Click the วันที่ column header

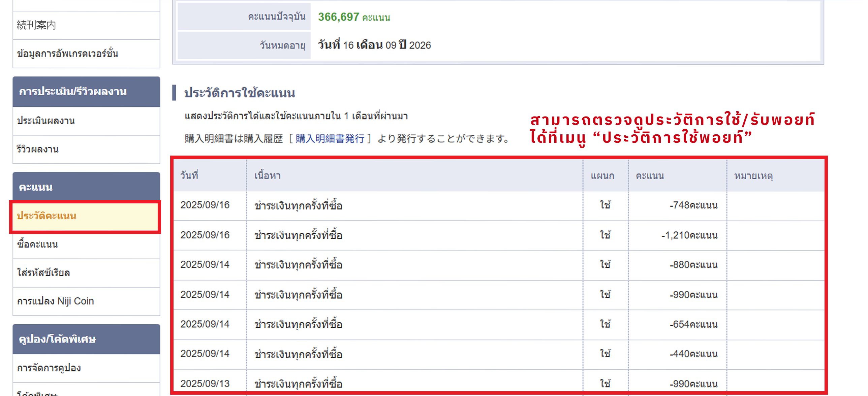point(189,175)
